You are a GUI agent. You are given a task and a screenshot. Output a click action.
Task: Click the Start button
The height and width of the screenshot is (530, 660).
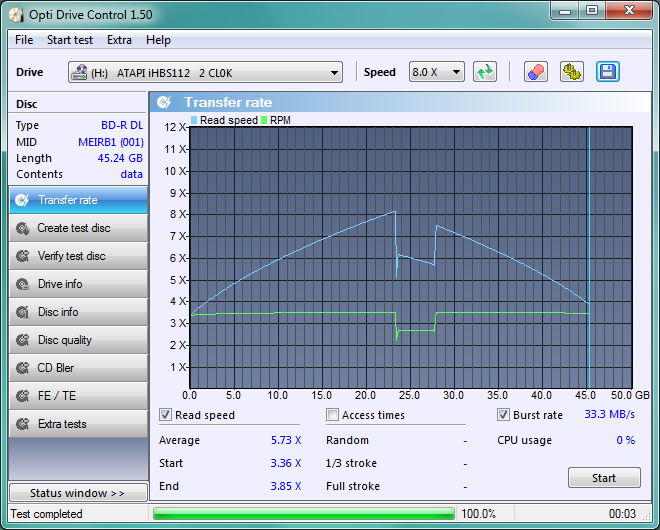pyautogui.click(x=604, y=478)
